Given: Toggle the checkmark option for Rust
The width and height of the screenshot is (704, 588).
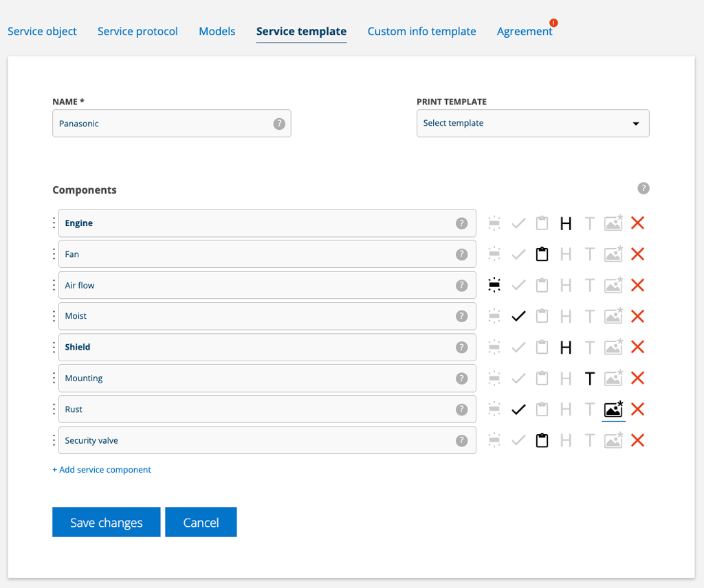Looking at the screenshot, I should [518, 409].
